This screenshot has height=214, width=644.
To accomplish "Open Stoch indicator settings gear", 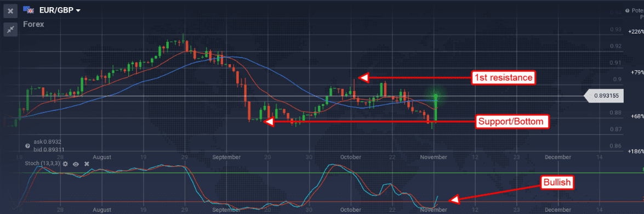I will tap(65, 164).
